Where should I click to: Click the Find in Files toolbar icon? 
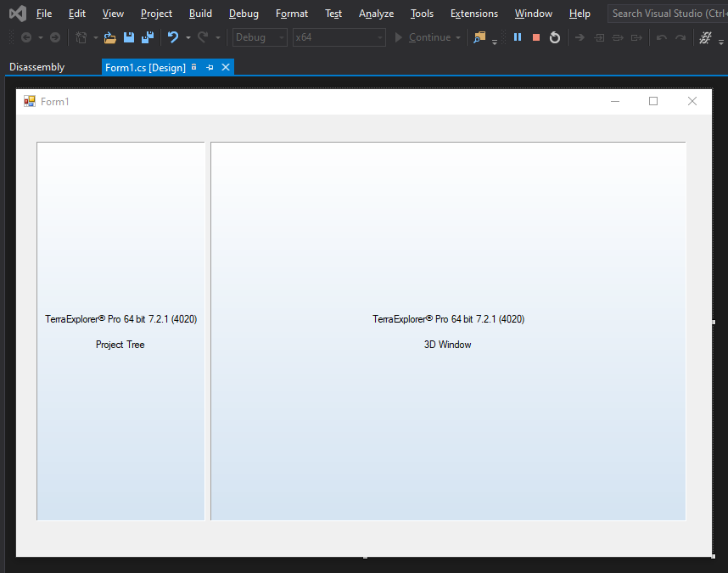pyautogui.click(x=479, y=37)
